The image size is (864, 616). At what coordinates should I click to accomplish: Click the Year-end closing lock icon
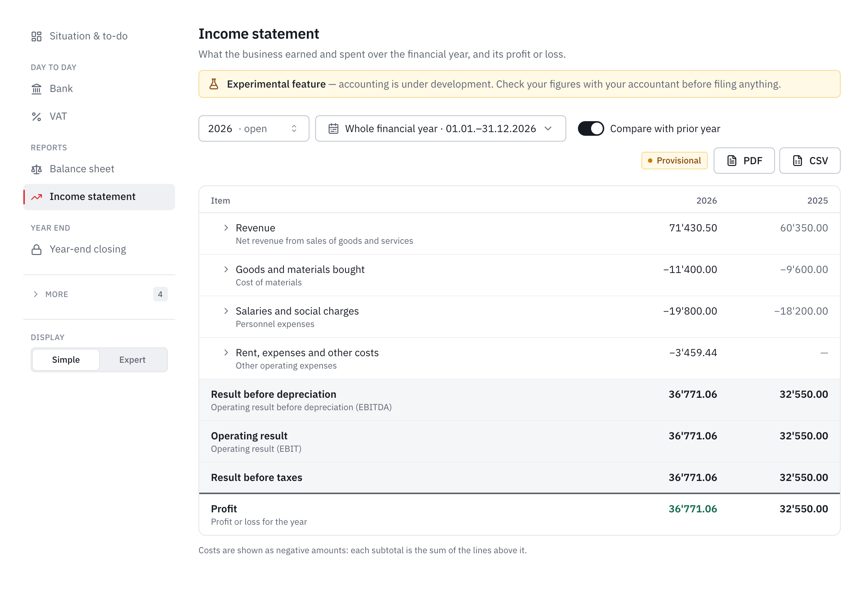(36, 250)
